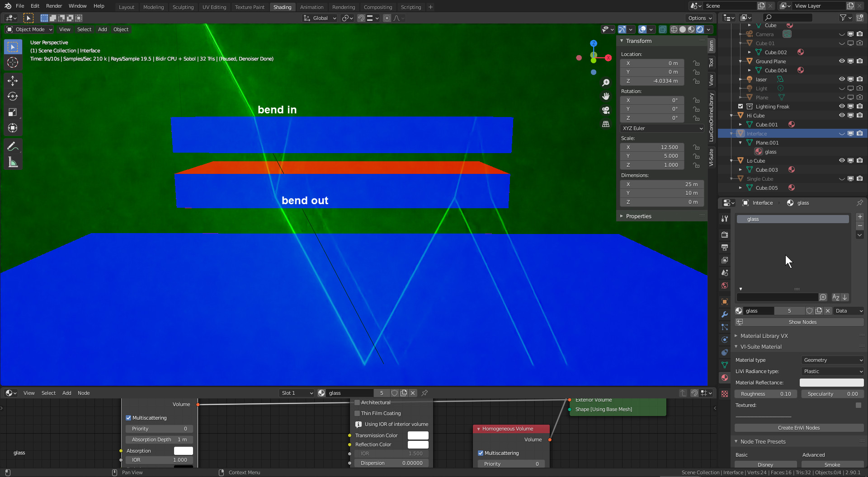Viewport: 868px width, 477px height.
Task: Switch to the Compositing workspace tab
Action: pos(377,7)
